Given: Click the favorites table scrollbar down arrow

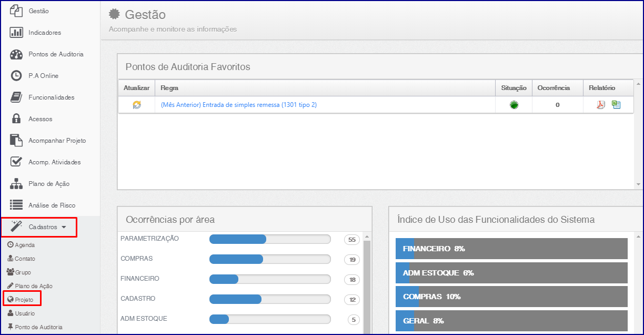Looking at the screenshot, I should (x=639, y=185).
